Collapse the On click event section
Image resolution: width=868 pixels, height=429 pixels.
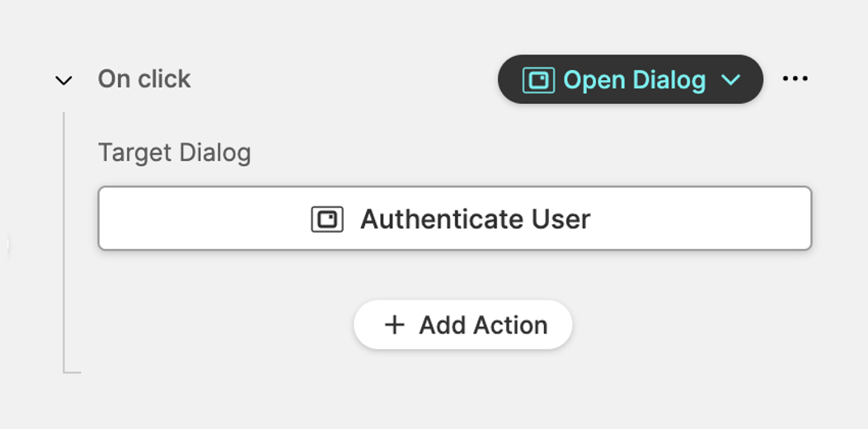point(63,80)
